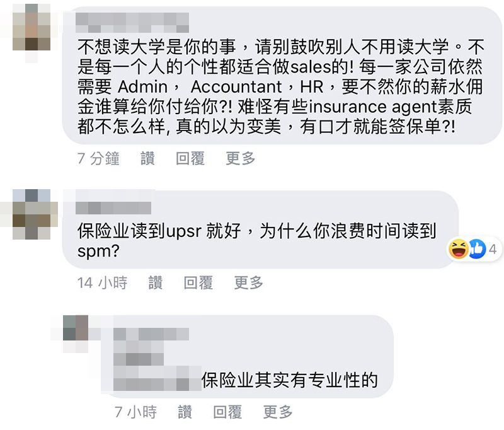Click the laughing reaction emoji on the upsr comment
Image resolution: width=504 pixels, height=430 pixels.
pyautogui.click(x=459, y=249)
